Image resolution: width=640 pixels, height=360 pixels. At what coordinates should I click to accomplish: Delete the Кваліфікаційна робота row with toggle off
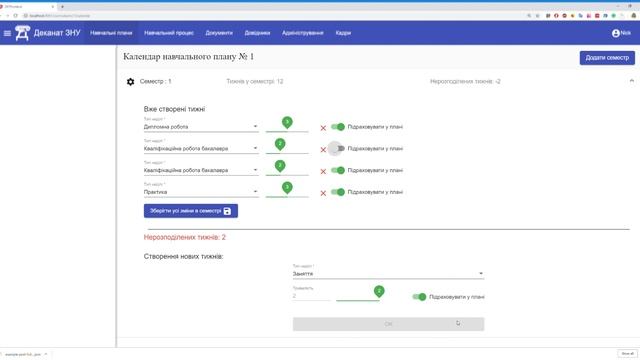323,150
